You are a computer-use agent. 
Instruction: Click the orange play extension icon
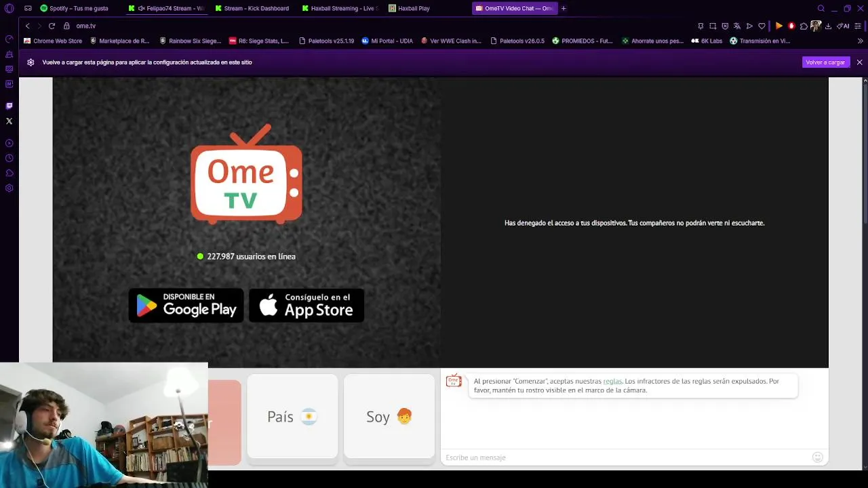point(779,26)
